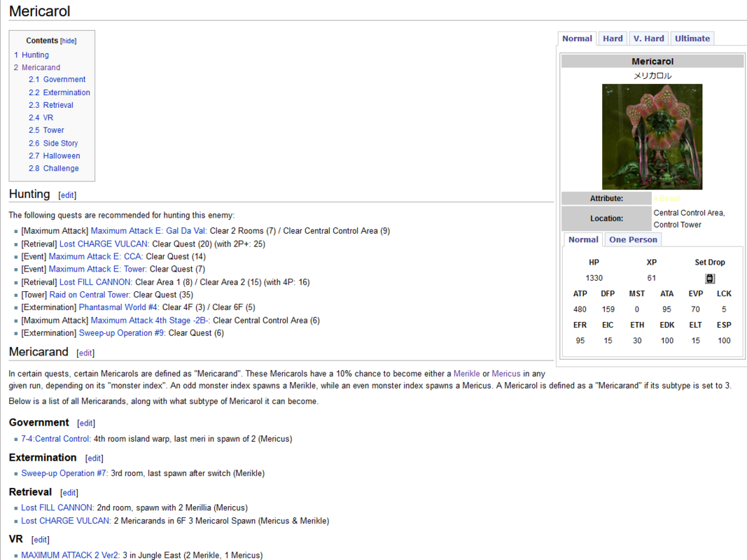Edit the VR subsection
This screenshot has height=560, width=747.
pos(41,540)
